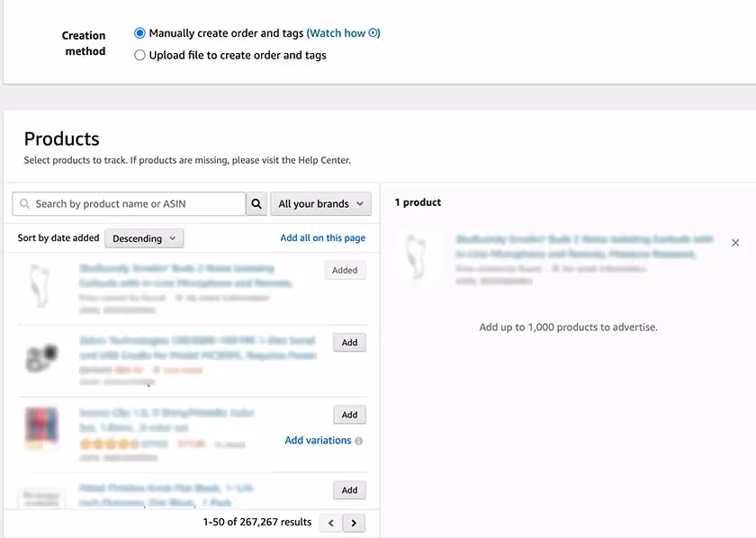
Task: Click the previous-page chevron icon
Action: [x=330, y=522]
